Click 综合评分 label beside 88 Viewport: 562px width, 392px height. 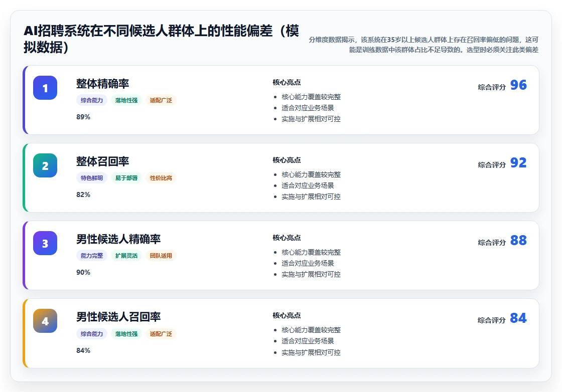tap(492, 242)
